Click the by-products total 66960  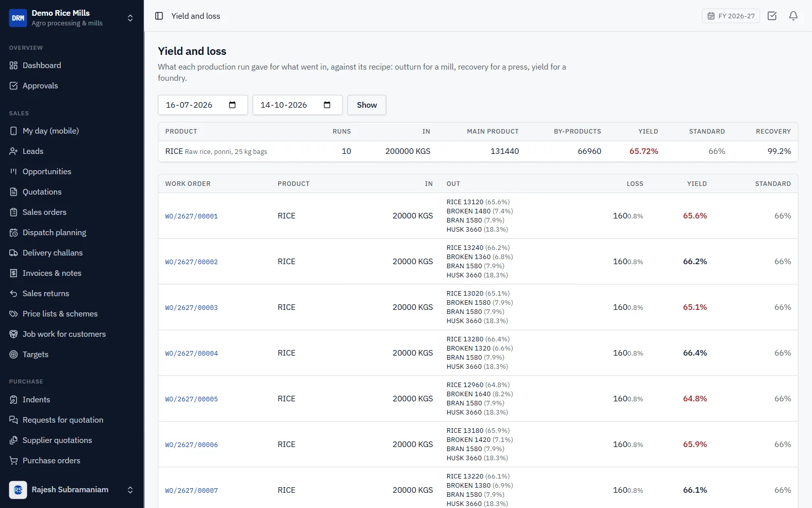click(589, 151)
